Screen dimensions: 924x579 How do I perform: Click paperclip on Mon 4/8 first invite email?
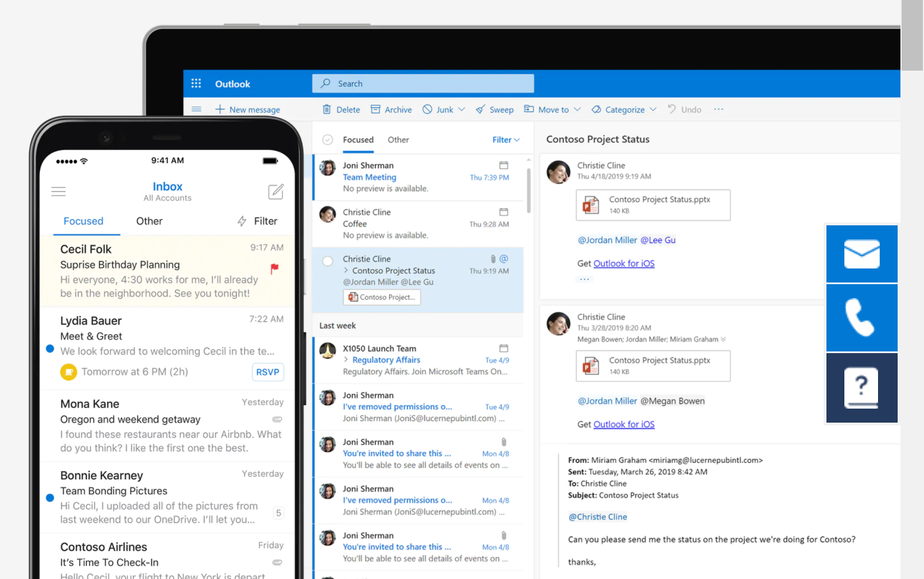[503, 442]
